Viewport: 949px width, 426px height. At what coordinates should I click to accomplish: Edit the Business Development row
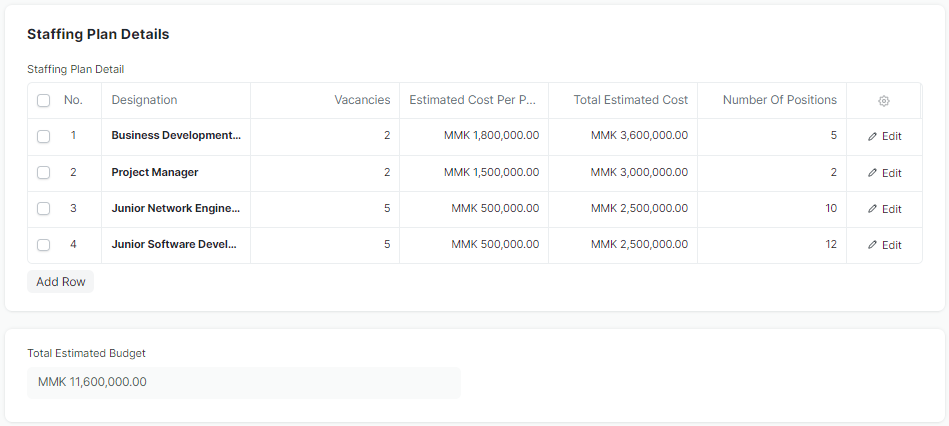884,136
